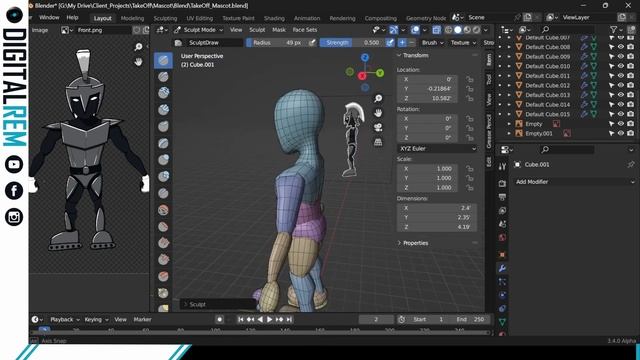Open the outliner filter funnel
Viewport: 640px width, 360px height.
(x=613, y=29)
